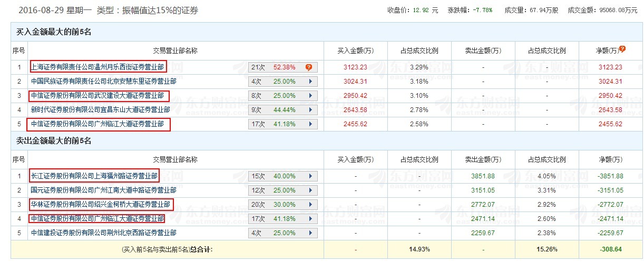Open 上海证券温州月乐西街证券营业部 link
Image resolution: width=644 pixels, height=262 pixels.
coord(98,67)
